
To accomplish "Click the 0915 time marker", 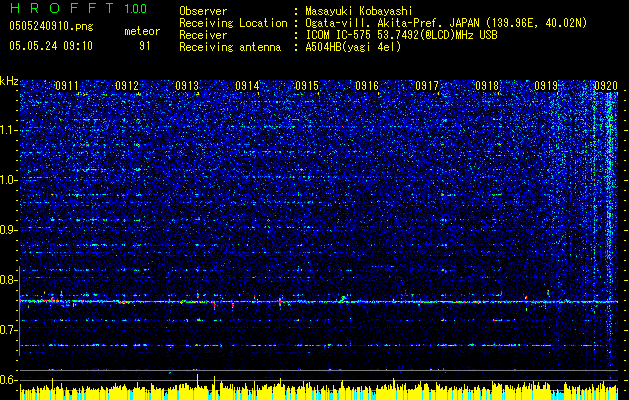I will click(307, 85).
